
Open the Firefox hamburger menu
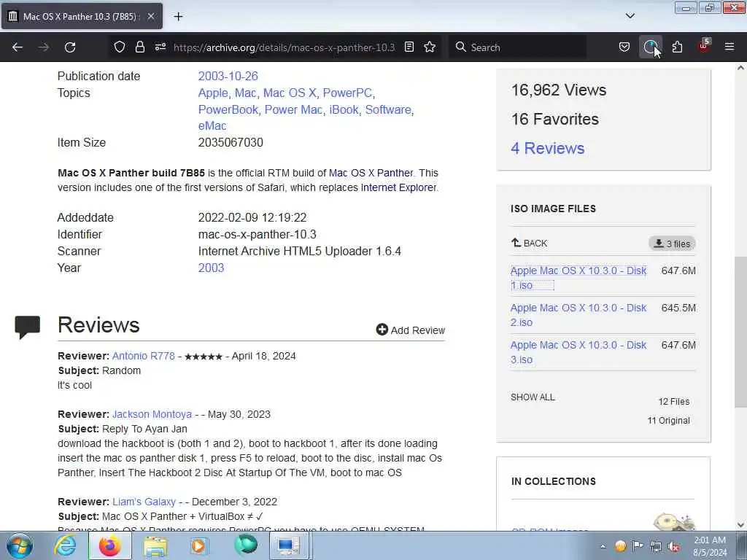click(729, 47)
